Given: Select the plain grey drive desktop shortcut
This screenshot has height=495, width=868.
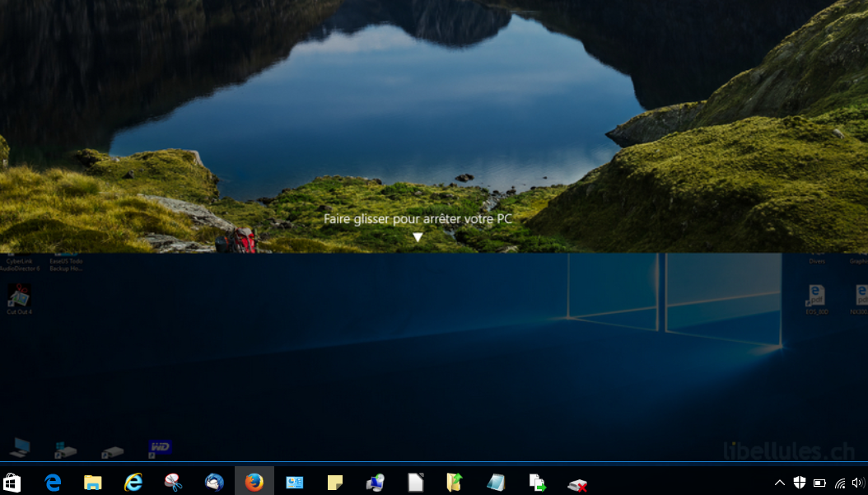Looking at the screenshot, I should (x=112, y=452).
